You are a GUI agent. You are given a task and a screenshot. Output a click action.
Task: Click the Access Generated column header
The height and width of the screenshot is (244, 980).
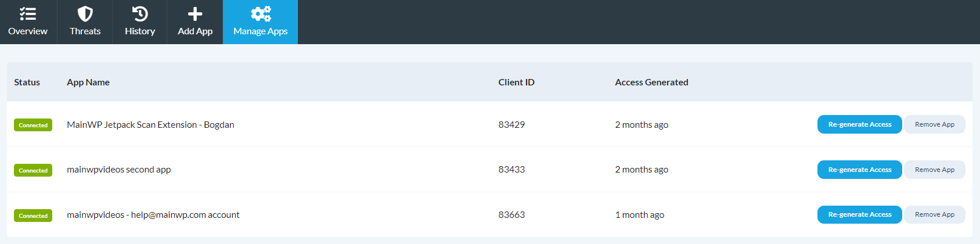pos(651,82)
